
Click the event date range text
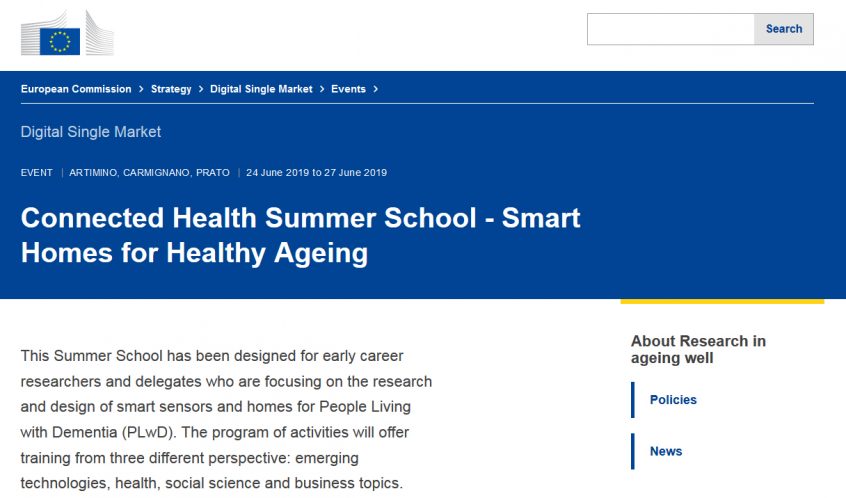[x=316, y=173]
